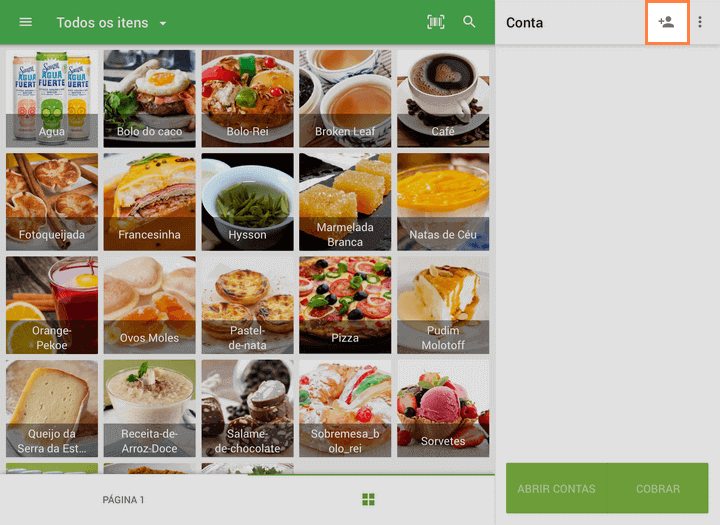Open item search magnifier
The height and width of the screenshot is (525, 720).
click(469, 22)
